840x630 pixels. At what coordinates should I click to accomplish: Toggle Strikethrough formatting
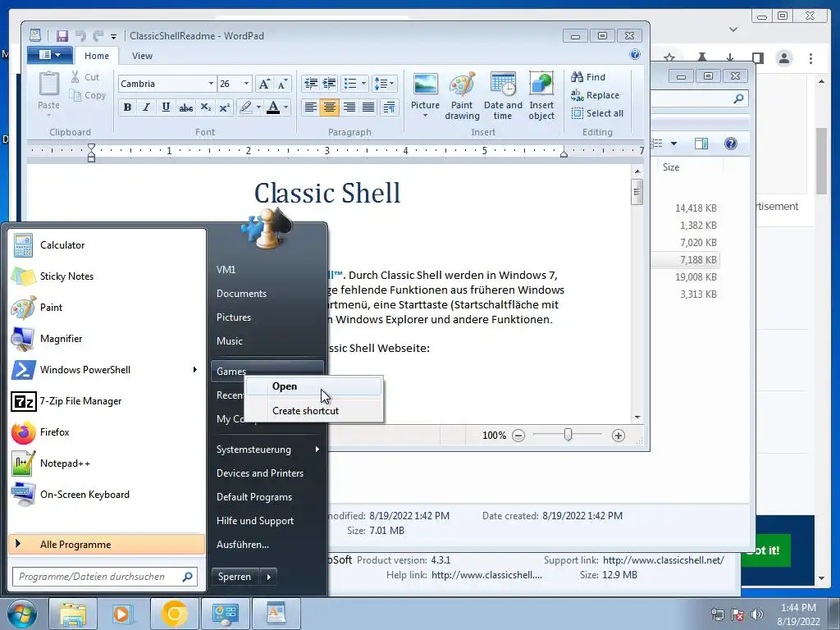click(186, 107)
